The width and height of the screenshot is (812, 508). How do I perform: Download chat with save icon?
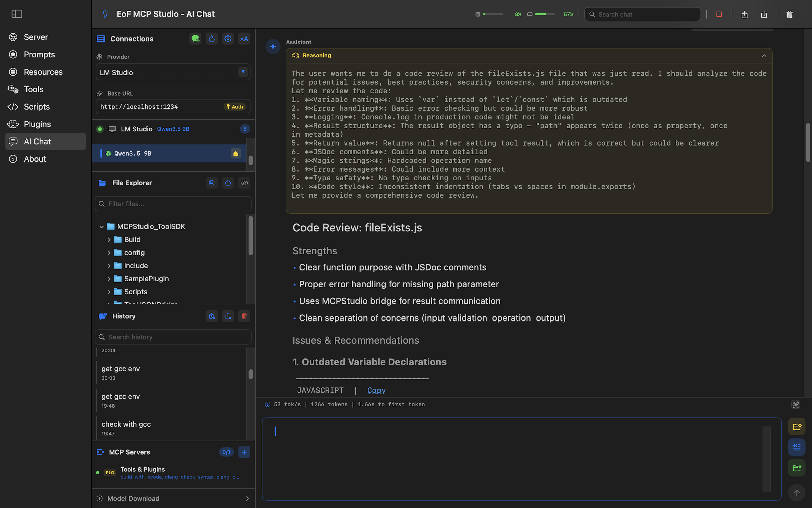(x=764, y=15)
